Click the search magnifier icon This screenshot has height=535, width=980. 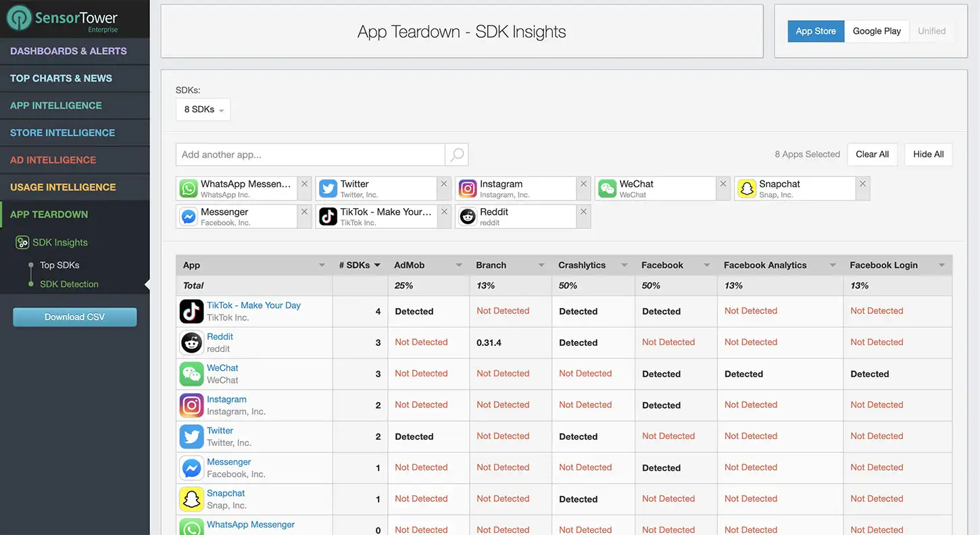457,155
